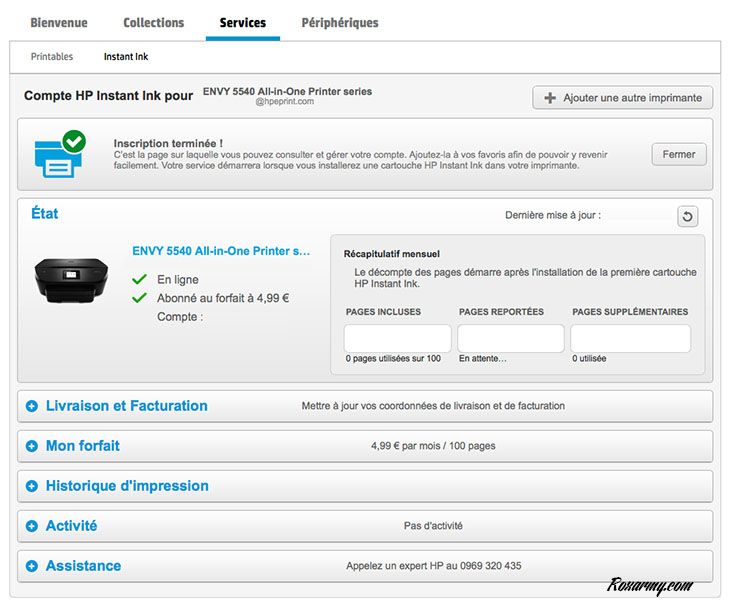Image resolution: width=729 pixels, height=600 pixels.
Task: Click the ENVY 5540 printer image
Action: (71, 280)
